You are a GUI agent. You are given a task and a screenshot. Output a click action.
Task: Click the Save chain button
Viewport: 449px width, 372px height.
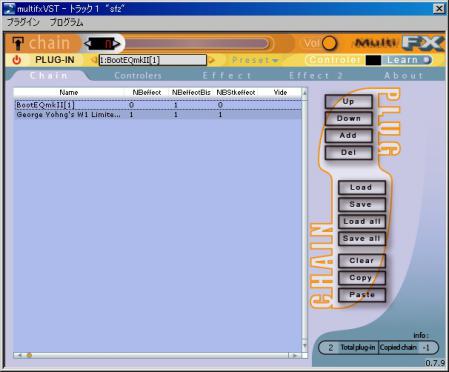pos(362,205)
